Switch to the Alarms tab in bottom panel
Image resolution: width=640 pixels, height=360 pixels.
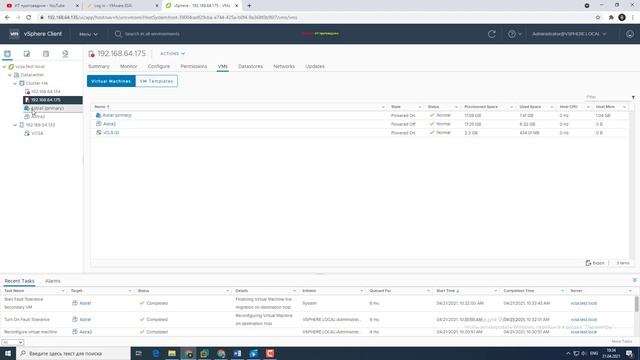pos(53,281)
